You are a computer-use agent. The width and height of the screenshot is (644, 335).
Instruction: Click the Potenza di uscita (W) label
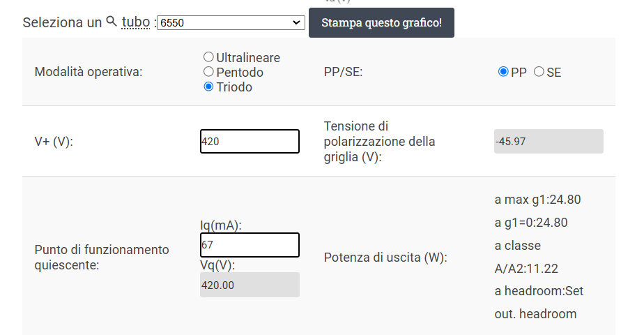(x=385, y=258)
